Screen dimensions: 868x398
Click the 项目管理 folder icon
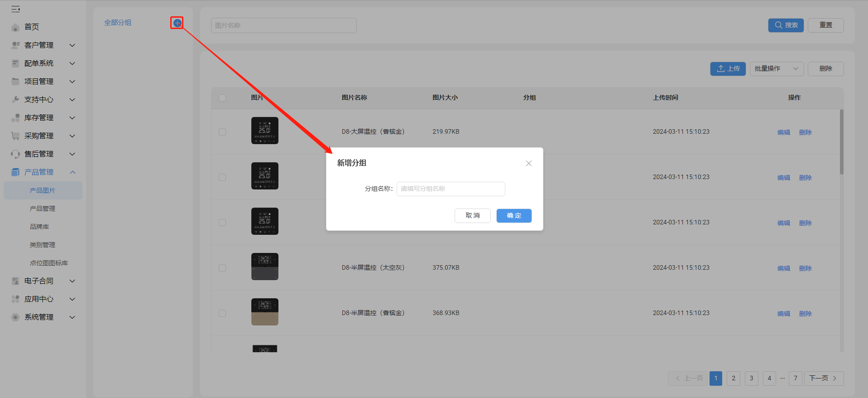(15, 82)
